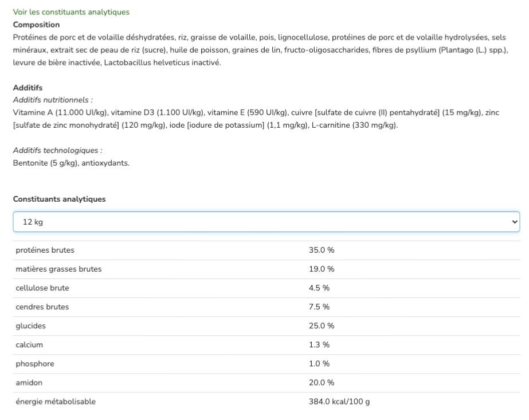Select the "cellulose brute" row label

pyautogui.click(x=42, y=288)
